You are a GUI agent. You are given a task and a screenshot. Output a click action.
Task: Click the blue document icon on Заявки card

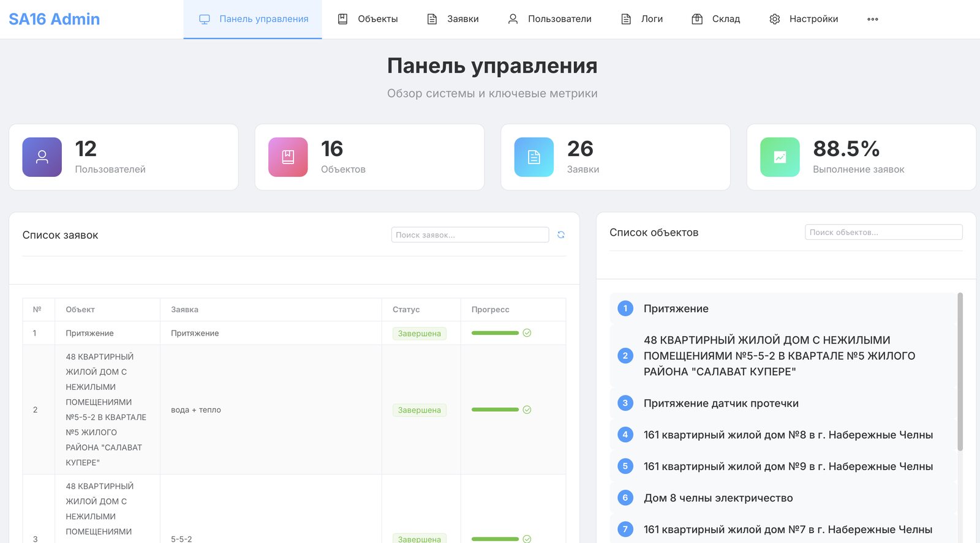tap(534, 157)
